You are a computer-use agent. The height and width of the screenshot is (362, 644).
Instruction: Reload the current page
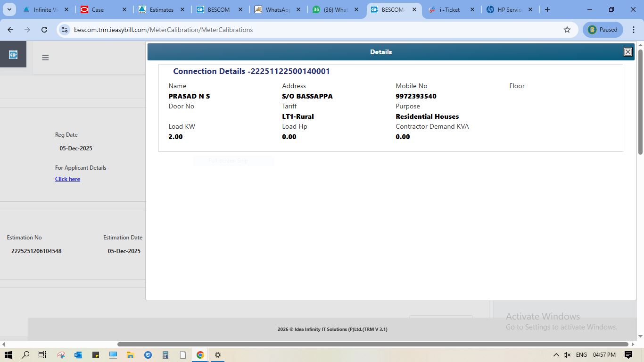pos(44,30)
